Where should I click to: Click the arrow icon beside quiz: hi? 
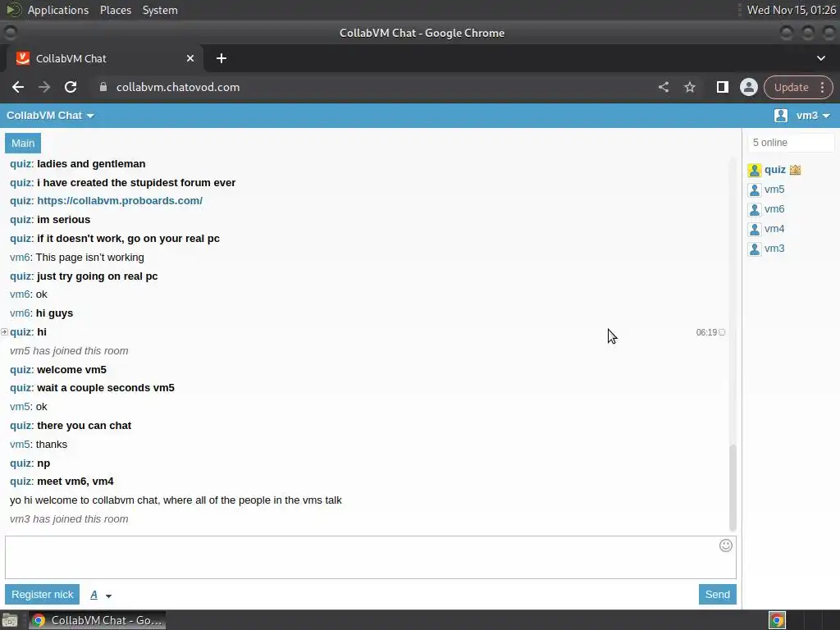coord(4,332)
